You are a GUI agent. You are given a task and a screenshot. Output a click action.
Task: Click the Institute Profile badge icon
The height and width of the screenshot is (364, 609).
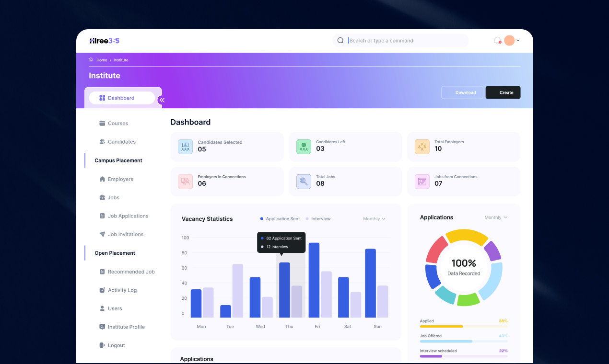tap(102, 327)
